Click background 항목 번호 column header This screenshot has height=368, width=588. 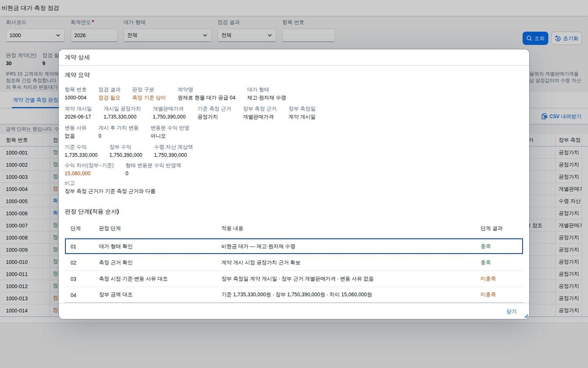point(17,140)
